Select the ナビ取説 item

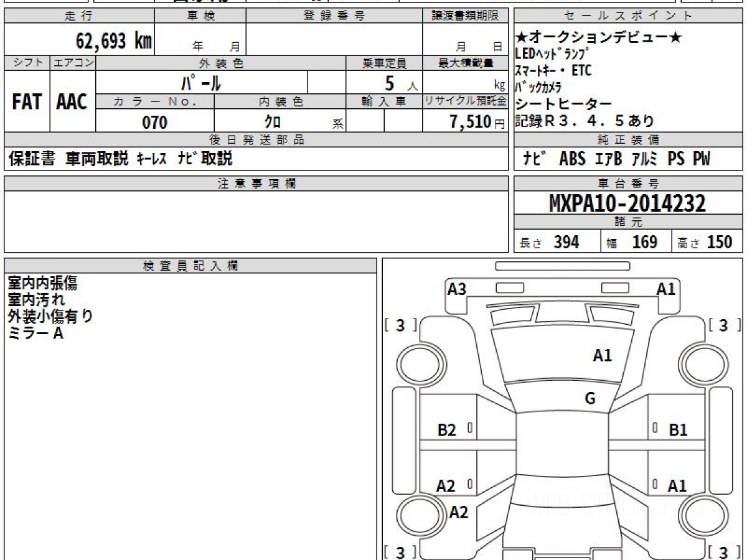coord(204,159)
